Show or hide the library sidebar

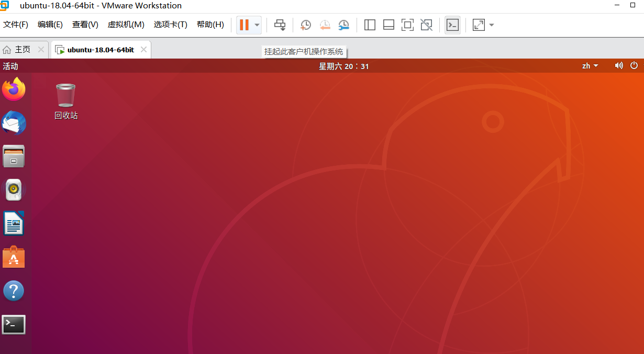370,25
